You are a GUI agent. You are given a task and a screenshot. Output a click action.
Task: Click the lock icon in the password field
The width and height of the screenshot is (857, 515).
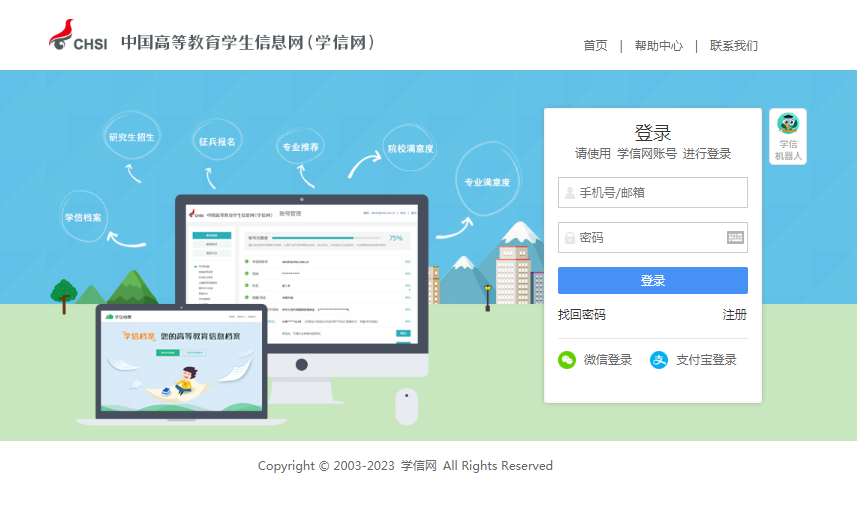(570, 238)
